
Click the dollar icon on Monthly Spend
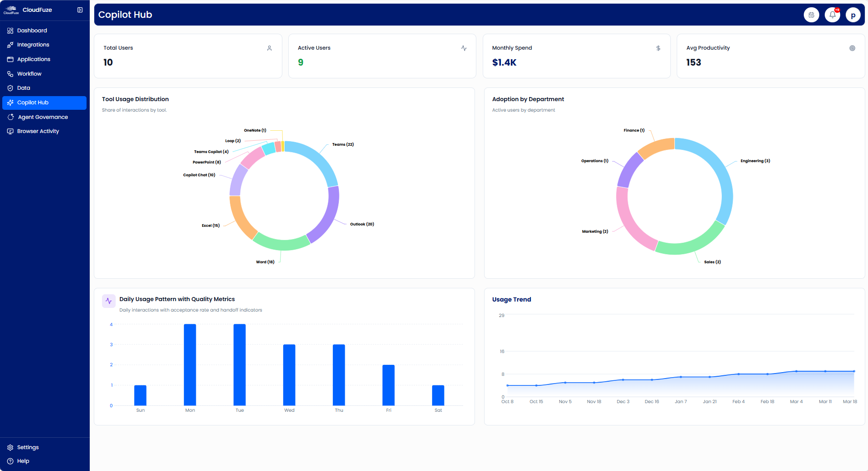[x=658, y=48]
